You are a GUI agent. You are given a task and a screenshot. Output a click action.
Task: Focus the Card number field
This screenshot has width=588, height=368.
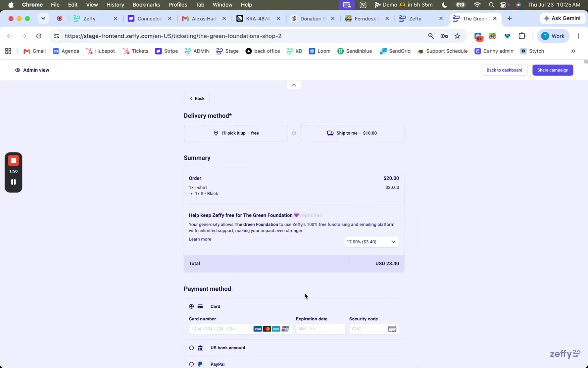(240, 329)
